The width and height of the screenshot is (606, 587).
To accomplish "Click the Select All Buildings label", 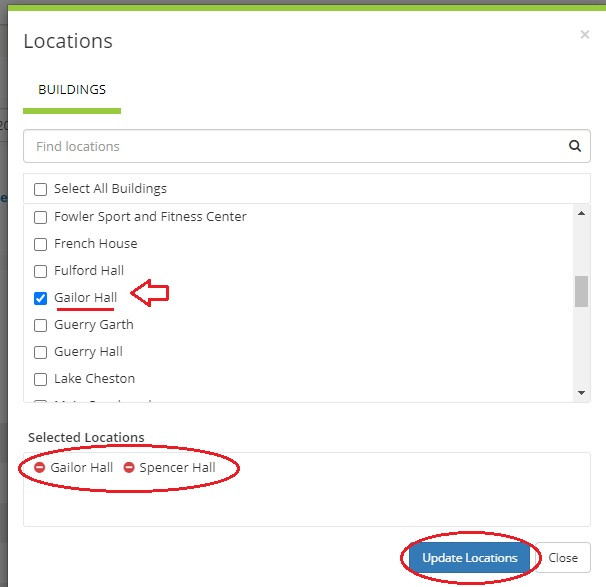I will [x=110, y=189].
